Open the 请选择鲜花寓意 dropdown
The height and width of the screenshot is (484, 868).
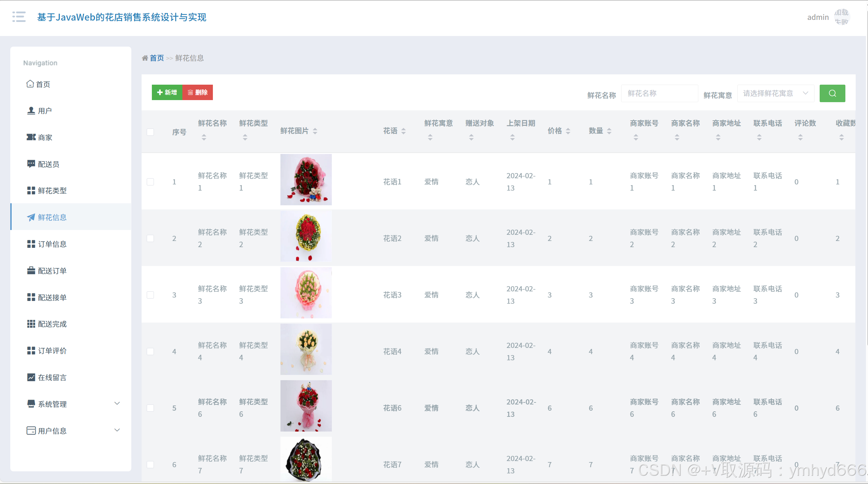(x=775, y=93)
